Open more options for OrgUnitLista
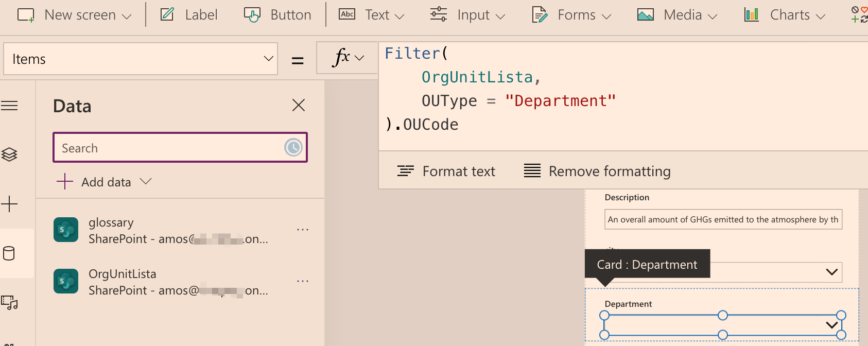This screenshot has height=346, width=868. click(303, 281)
